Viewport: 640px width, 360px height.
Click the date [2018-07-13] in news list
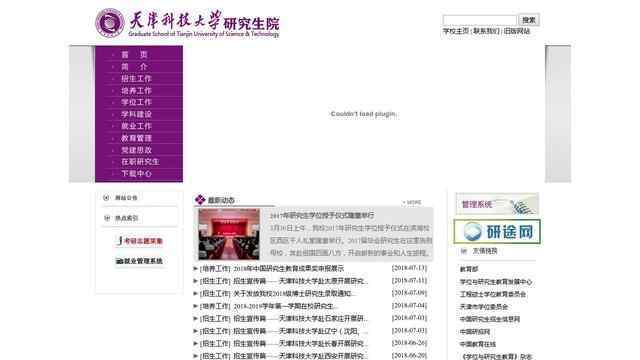pyautogui.click(x=409, y=268)
